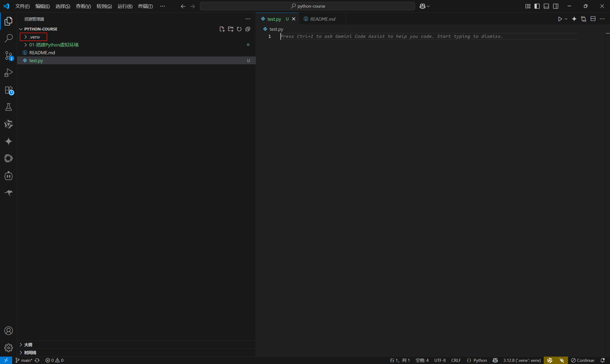This screenshot has height=364, width=610.
Task: Open the Extensions view
Action: pos(9,90)
